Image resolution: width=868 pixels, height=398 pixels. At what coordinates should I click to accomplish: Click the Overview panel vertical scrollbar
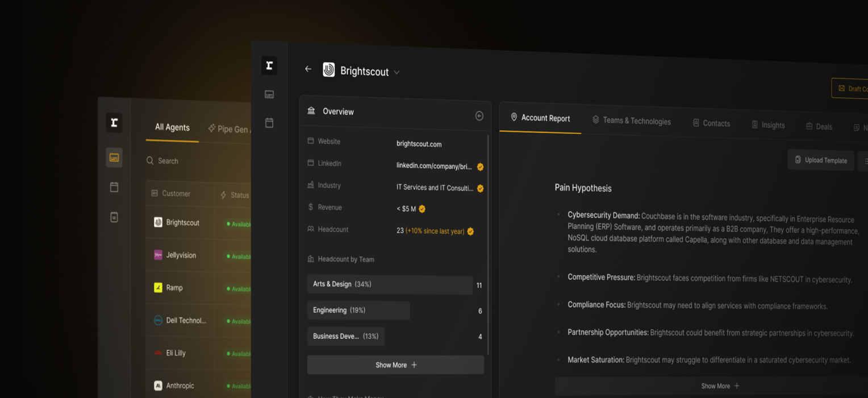coord(487,244)
